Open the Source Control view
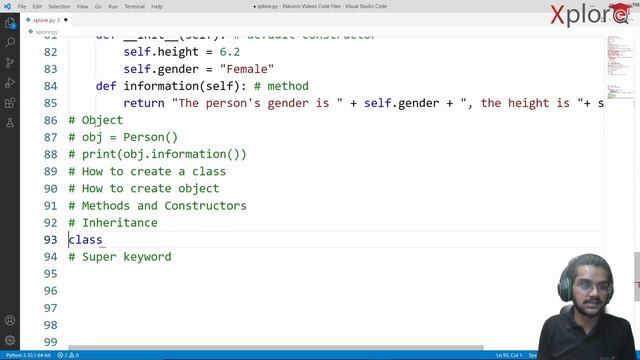Image resolution: width=640 pixels, height=360 pixels. coord(10,62)
